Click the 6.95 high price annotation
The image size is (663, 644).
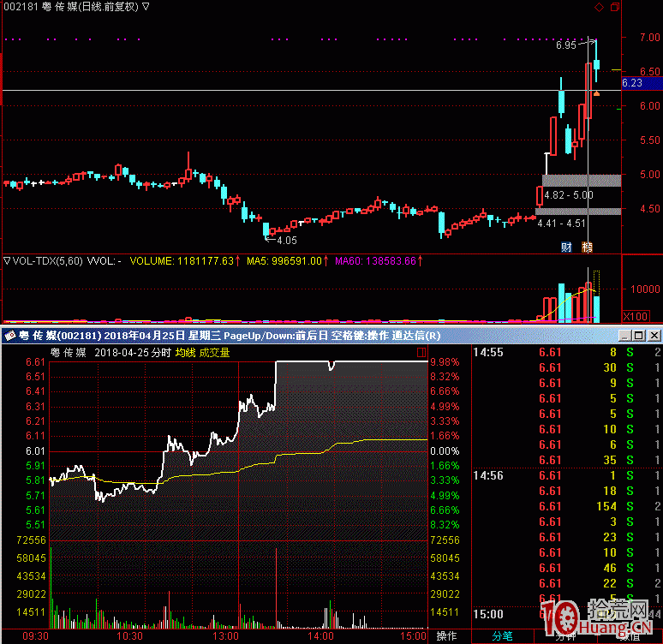(565, 45)
